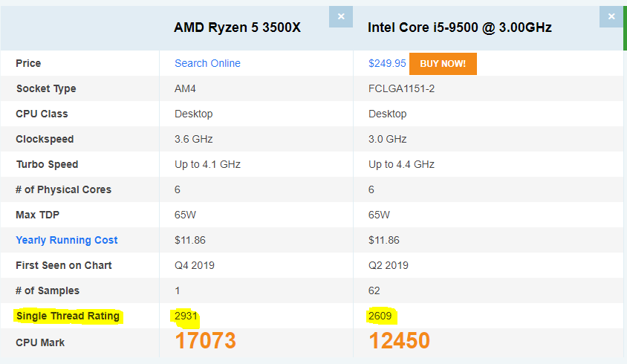Click the First Seen on Chart label

64,265
